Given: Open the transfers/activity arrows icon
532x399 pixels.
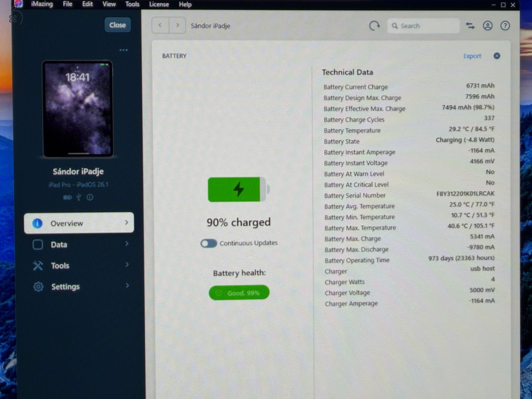Looking at the screenshot, I should pyautogui.click(x=470, y=26).
